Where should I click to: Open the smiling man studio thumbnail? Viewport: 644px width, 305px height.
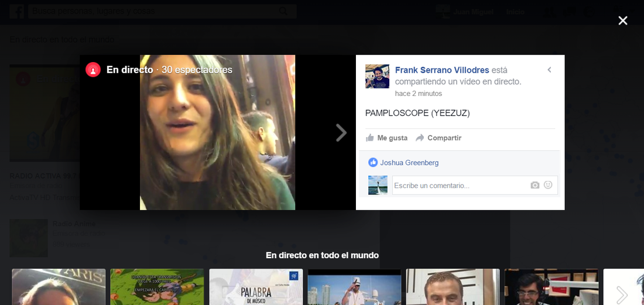click(453, 287)
